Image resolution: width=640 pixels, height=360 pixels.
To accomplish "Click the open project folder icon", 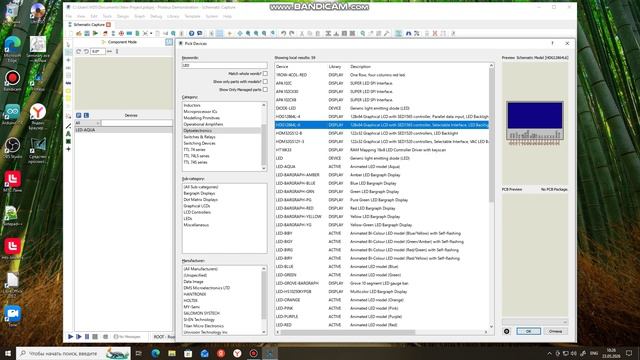I will point(79,33).
